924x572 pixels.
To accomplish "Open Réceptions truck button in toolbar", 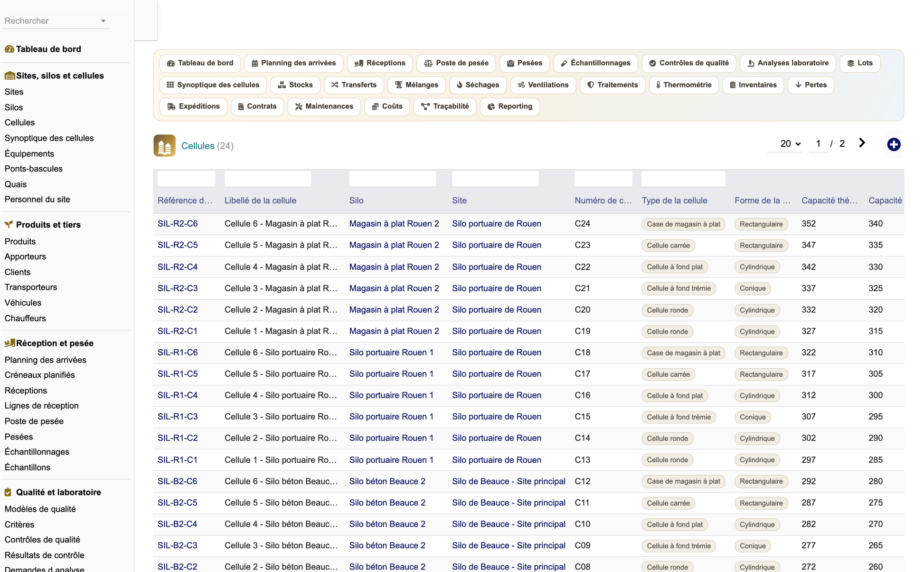I will click(x=379, y=63).
